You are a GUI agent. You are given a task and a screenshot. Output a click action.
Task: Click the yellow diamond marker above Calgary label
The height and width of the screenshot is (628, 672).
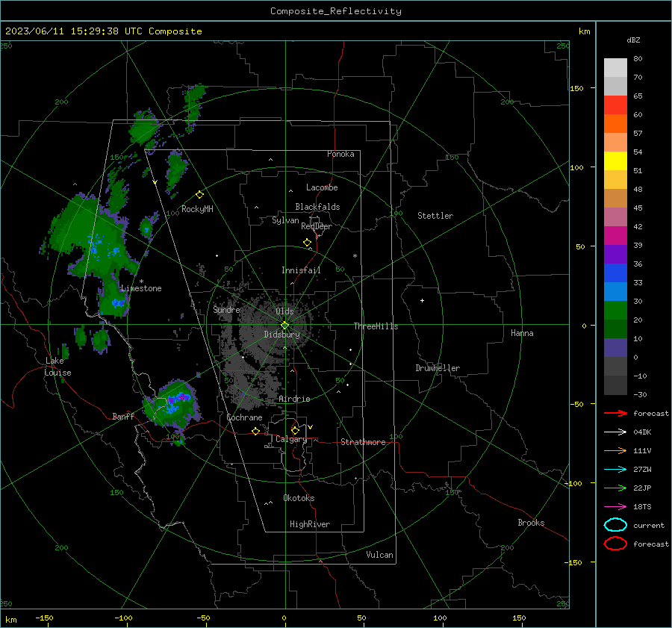[x=295, y=430]
